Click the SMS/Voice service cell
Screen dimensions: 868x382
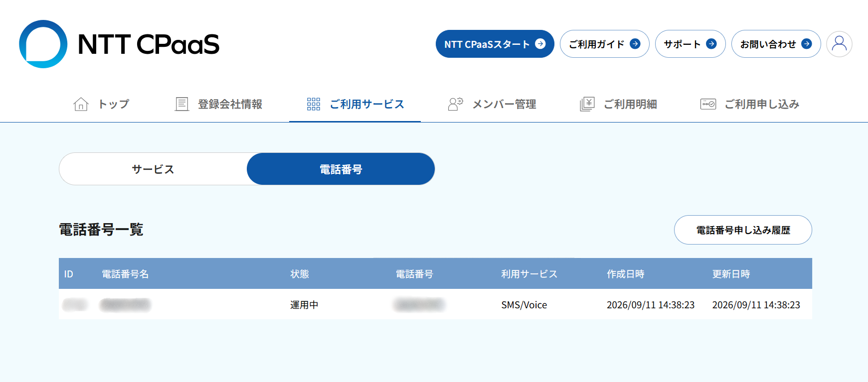click(x=524, y=305)
